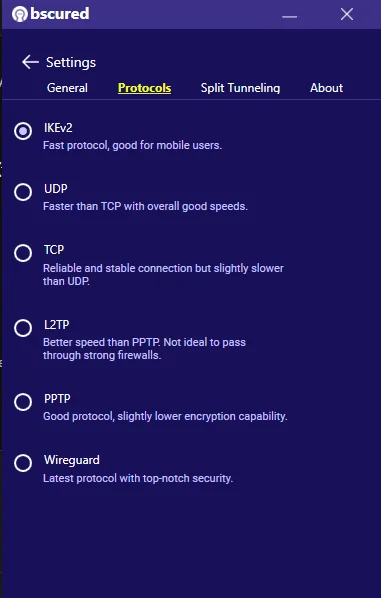Pick the L2TP radio button

(23, 328)
